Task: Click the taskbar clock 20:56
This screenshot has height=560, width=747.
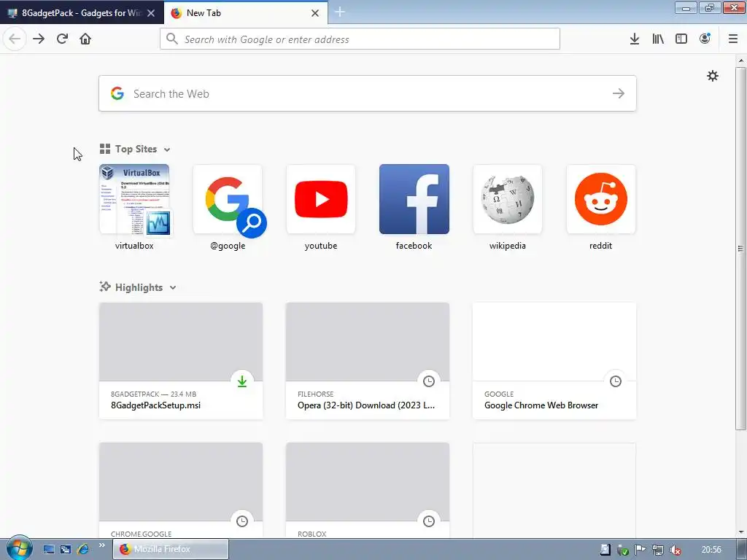Action: tap(711, 550)
